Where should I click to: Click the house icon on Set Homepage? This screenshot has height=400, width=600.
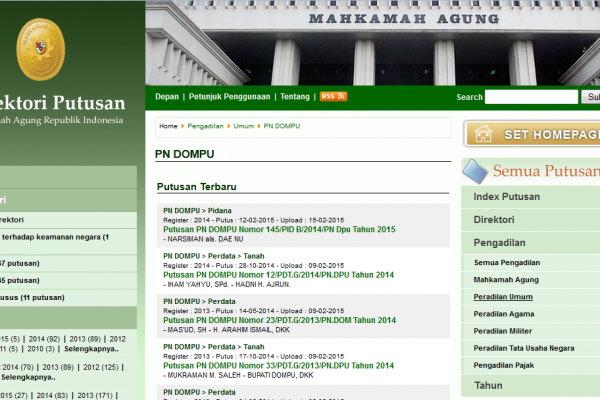[483, 134]
